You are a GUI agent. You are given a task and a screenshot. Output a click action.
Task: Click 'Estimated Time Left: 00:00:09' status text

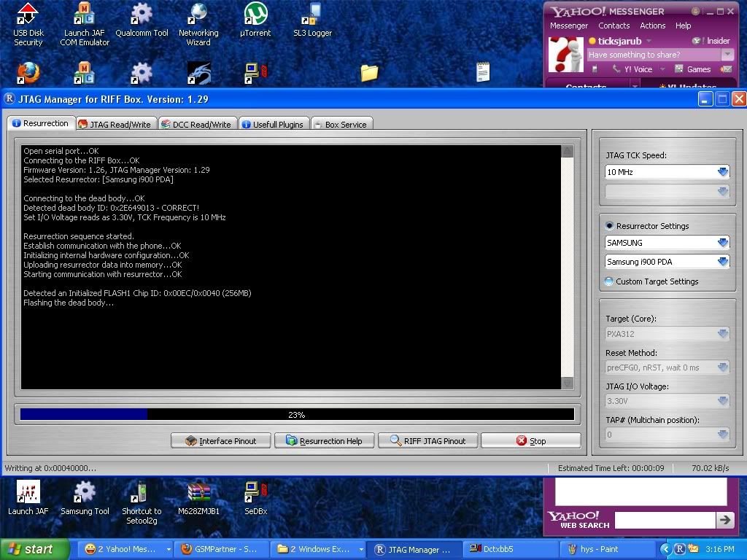[x=611, y=468]
